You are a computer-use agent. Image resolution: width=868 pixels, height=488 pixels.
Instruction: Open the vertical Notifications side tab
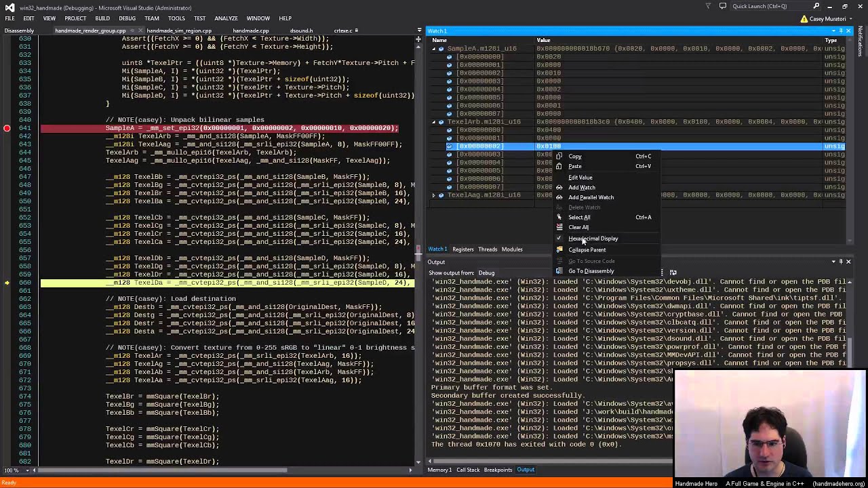tap(861, 42)
